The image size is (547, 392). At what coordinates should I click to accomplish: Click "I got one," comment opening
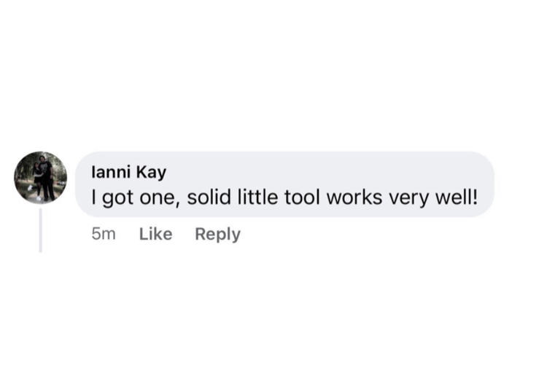click(136, 197)
